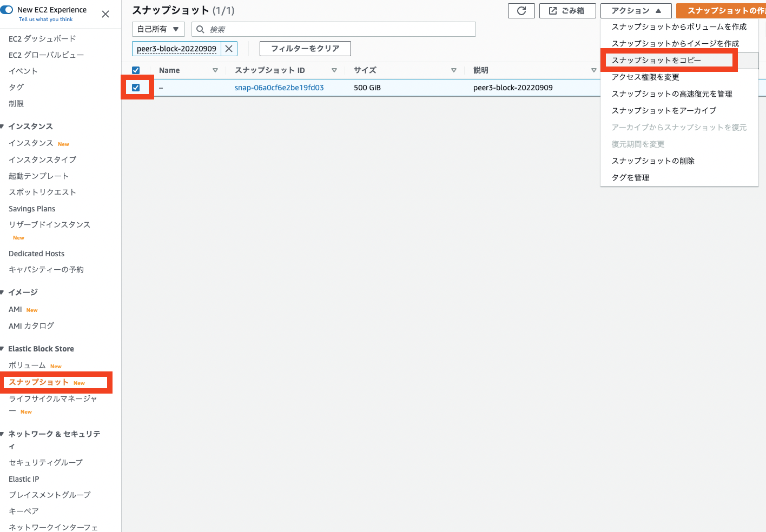Select スナップショットをコピー from actions menu
The height and width of the screenshot is (532, 766).
pyautogui.click(x=679, y=60)
